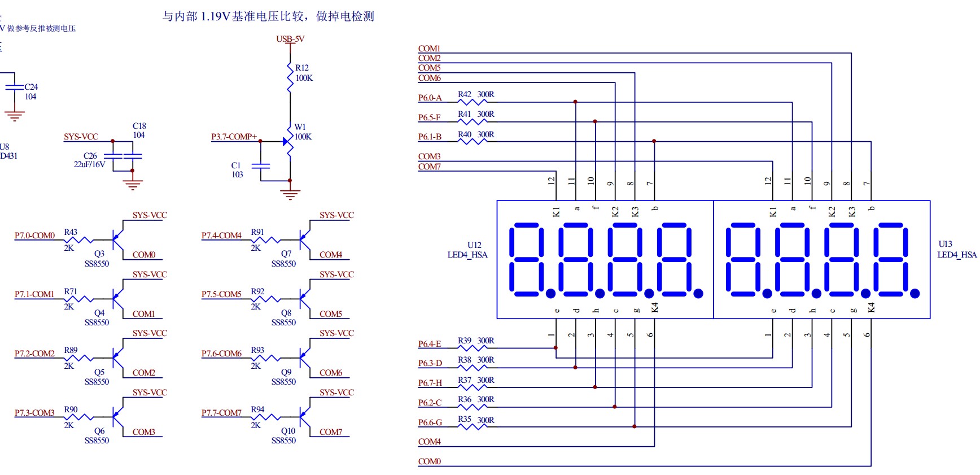Click the first digit of display U12
The width and height of the screenshot is (980, 475).
pos(527,260)
